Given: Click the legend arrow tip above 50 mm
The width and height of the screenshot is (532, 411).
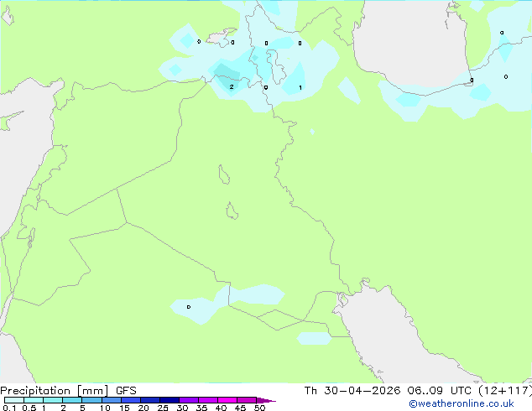Looking at the screenshot, I should (266, 400).
